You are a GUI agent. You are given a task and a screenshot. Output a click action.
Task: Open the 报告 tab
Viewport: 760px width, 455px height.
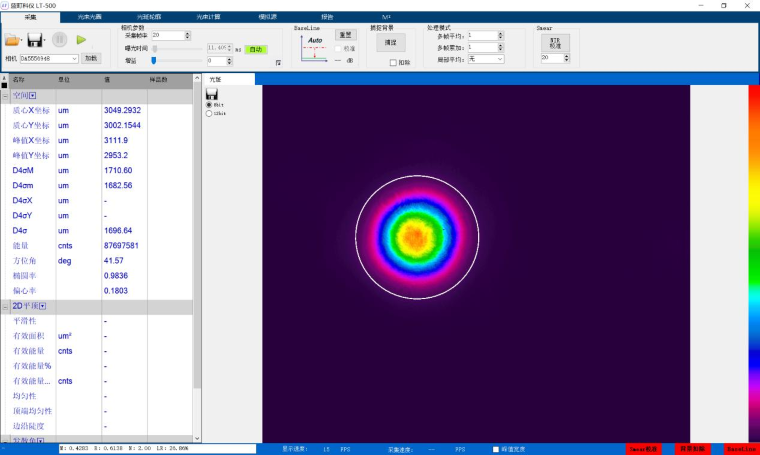327,18
